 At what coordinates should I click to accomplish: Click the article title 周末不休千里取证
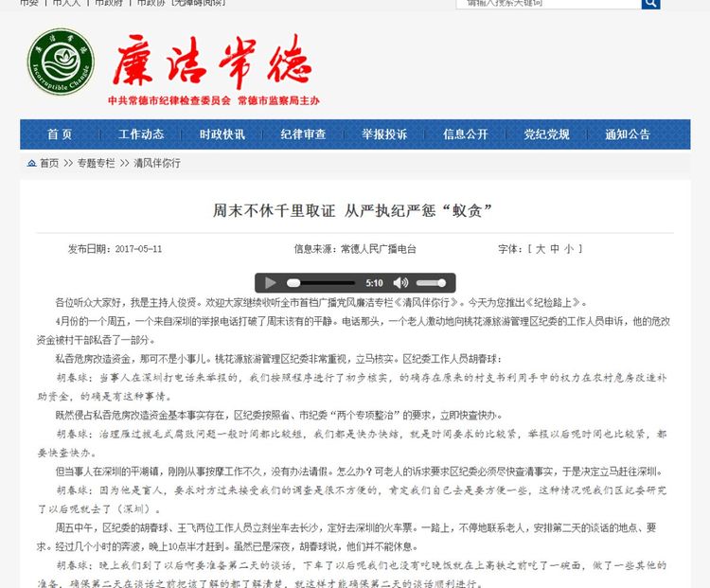click(x=274, y=210)
